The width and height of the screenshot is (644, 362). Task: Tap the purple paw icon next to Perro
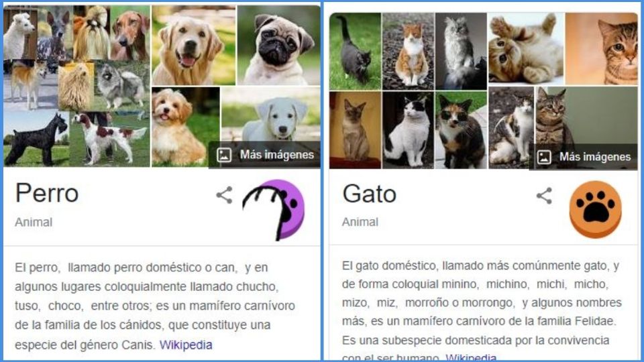coord(274,209)
